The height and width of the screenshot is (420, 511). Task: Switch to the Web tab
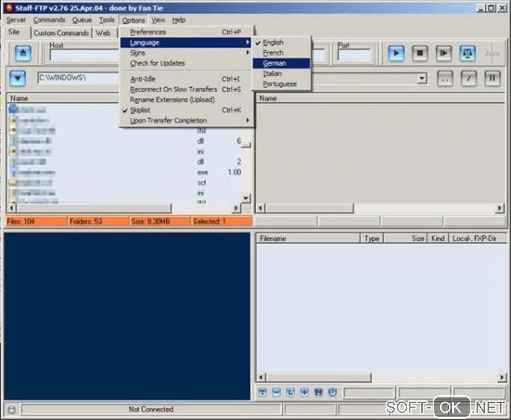[x=103, y=33]
